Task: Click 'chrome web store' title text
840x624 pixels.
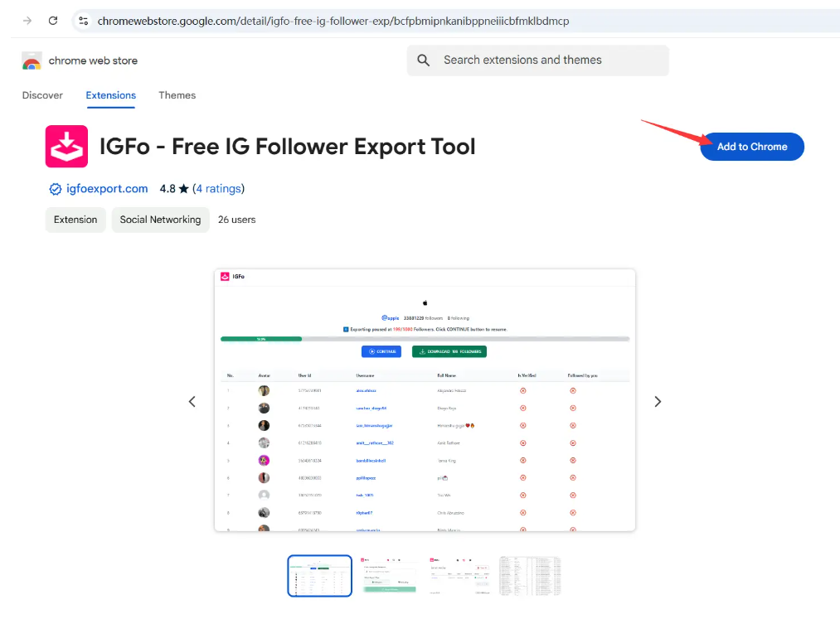Action: click(93, 60)
